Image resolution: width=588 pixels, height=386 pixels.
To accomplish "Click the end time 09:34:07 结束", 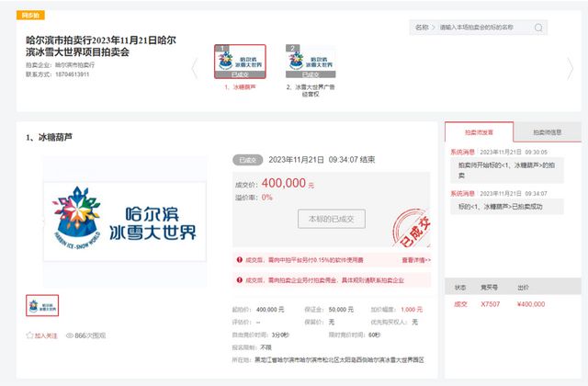I will point(352,160).
